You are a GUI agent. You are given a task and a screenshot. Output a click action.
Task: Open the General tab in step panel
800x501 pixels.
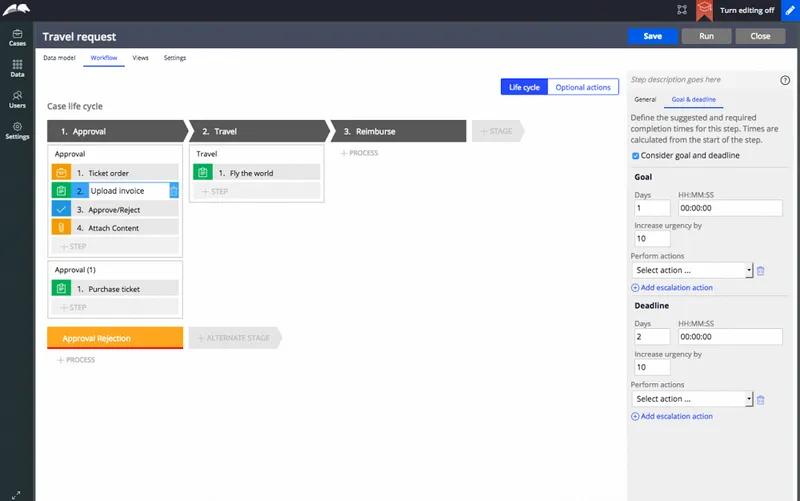(645, 99)
